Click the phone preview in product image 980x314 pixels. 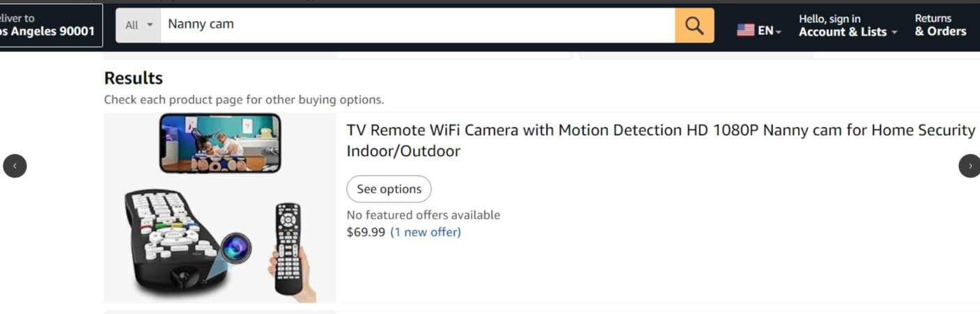coord(220,143)
